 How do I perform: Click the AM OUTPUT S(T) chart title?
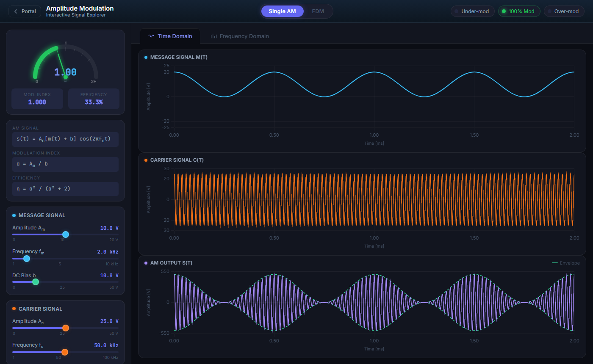pyautogui.click(x=171, y=263)
